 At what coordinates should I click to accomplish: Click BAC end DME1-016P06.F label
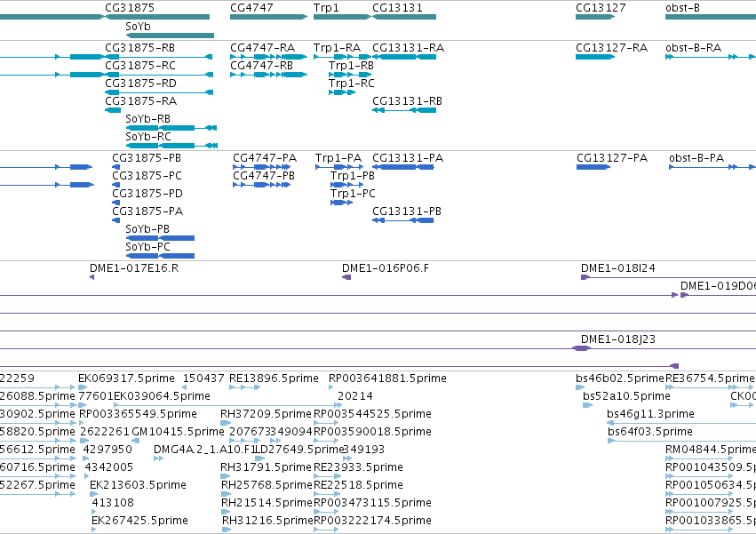386,268
